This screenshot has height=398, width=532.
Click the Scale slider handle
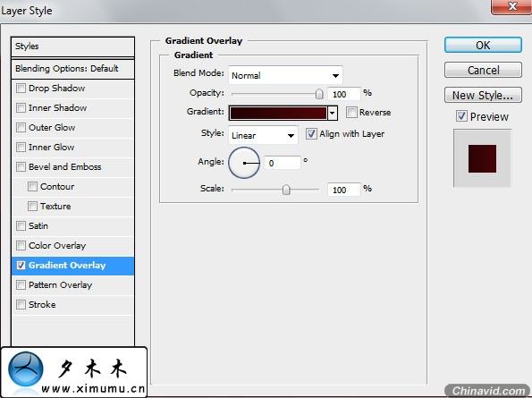pyautogui.click(x=286, y=190)
